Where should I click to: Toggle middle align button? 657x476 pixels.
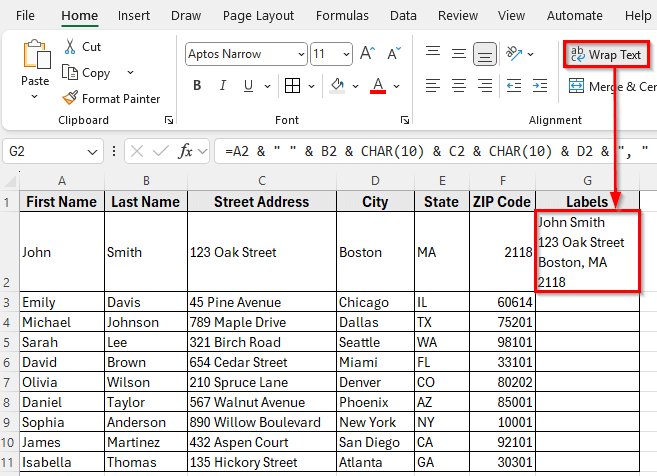458,54
